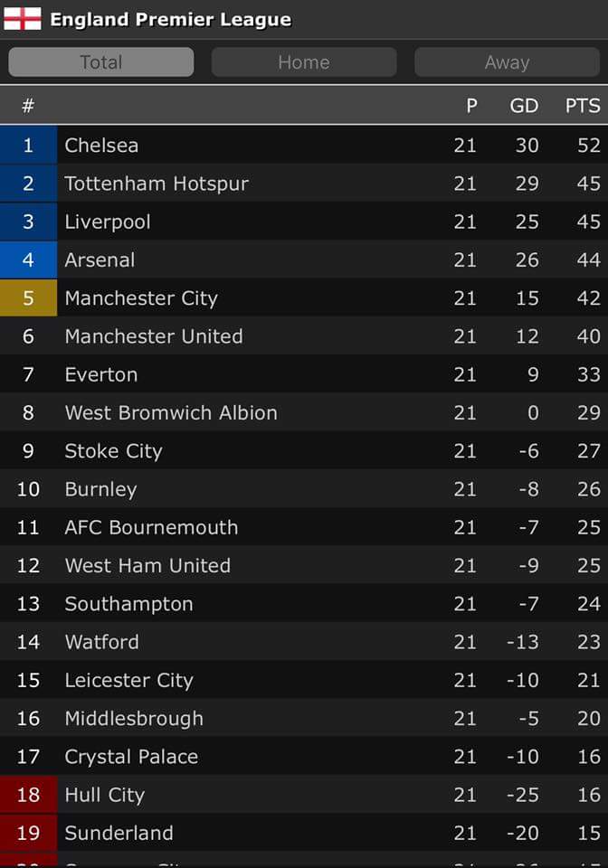
Task: Select Sunderland in the standings
Action: coord(119,833)
